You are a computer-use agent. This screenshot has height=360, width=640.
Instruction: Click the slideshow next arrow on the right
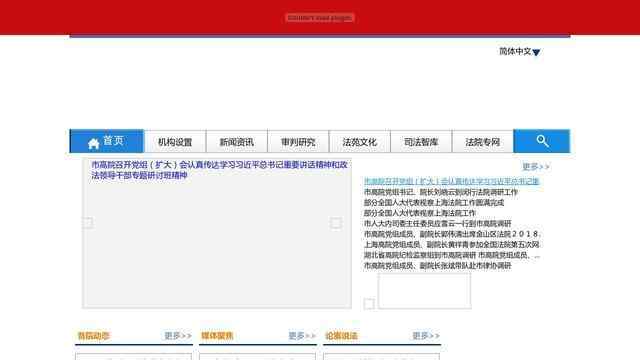point(336,223)
